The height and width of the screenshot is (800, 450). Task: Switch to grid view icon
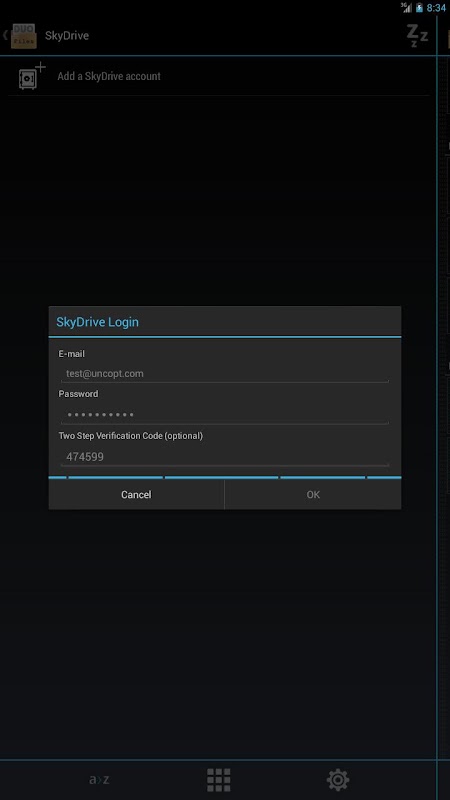218,780
